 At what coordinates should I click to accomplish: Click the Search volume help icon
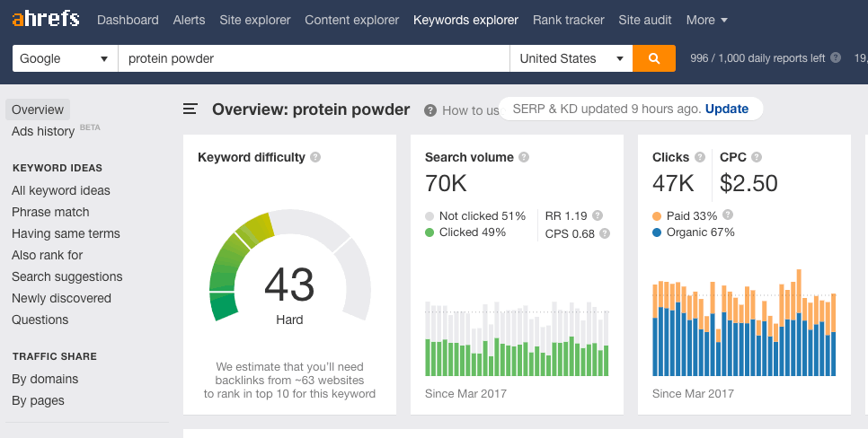click(x=524, y=157)
